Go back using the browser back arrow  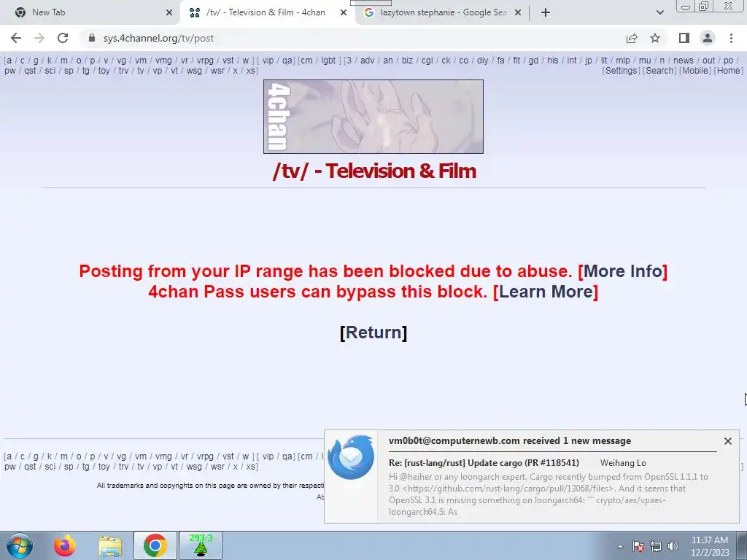[16, 38]
